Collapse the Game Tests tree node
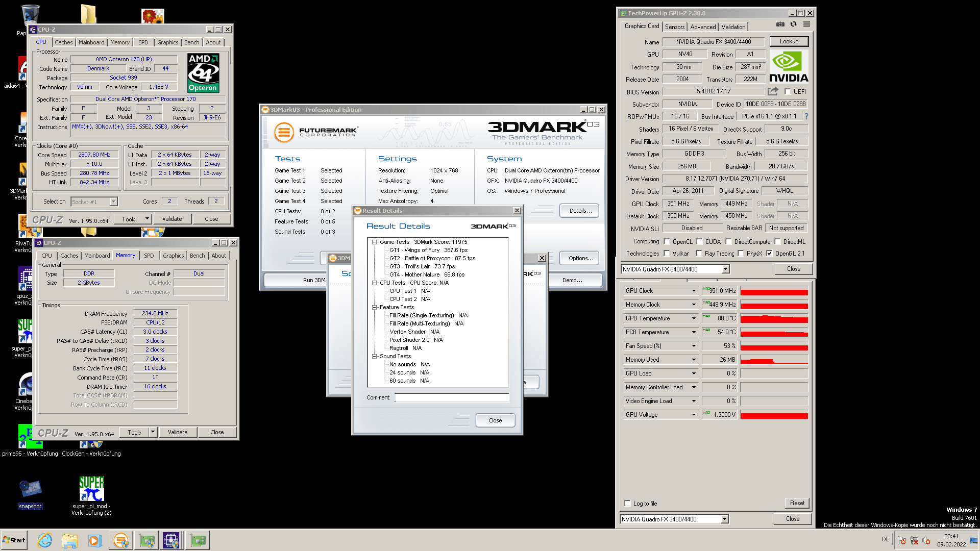980x551 pixels. pyautogui.click(x=374, y=242)
